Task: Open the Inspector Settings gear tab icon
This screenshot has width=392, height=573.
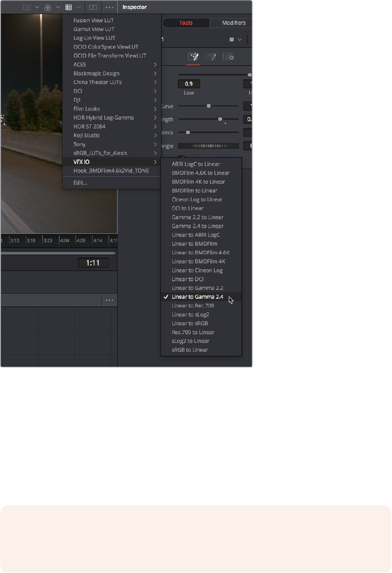Action: [x=228, y=57]
